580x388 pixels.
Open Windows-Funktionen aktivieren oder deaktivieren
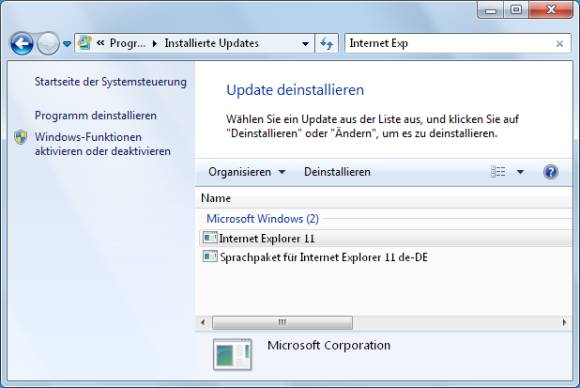pyautogui.click(x=103, y=144)
